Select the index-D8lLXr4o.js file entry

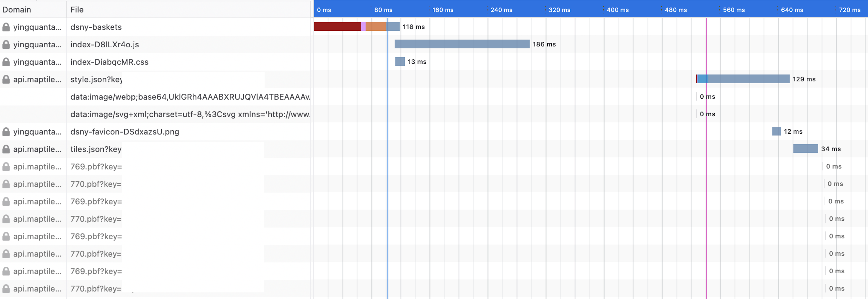coord(105,45)
